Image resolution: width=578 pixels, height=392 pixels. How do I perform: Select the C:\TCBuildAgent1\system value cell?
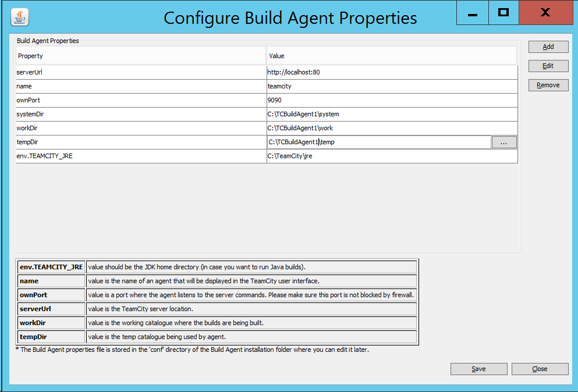point(392,114)
